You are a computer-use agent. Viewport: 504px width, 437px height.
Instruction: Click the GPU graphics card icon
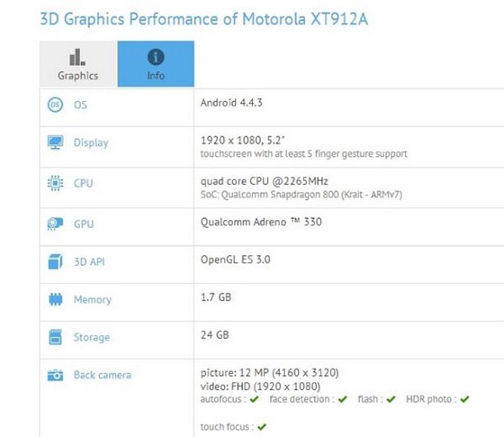click(x=55, y=224)
